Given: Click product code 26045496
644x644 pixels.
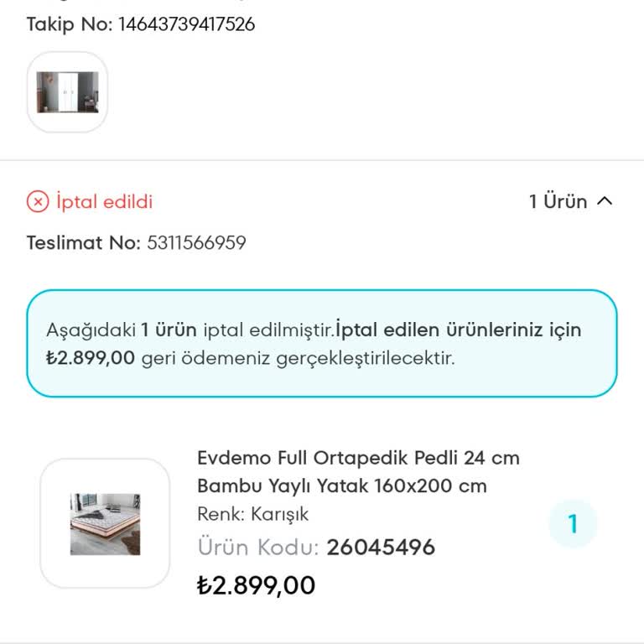Looking at the screenshot, I should (381, 548).
